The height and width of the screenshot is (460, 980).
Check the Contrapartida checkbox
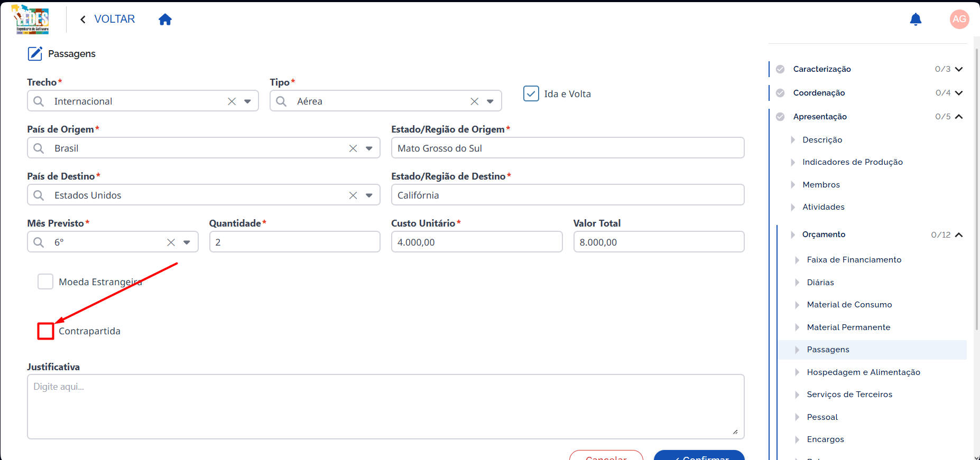click(x=45, y=331)
